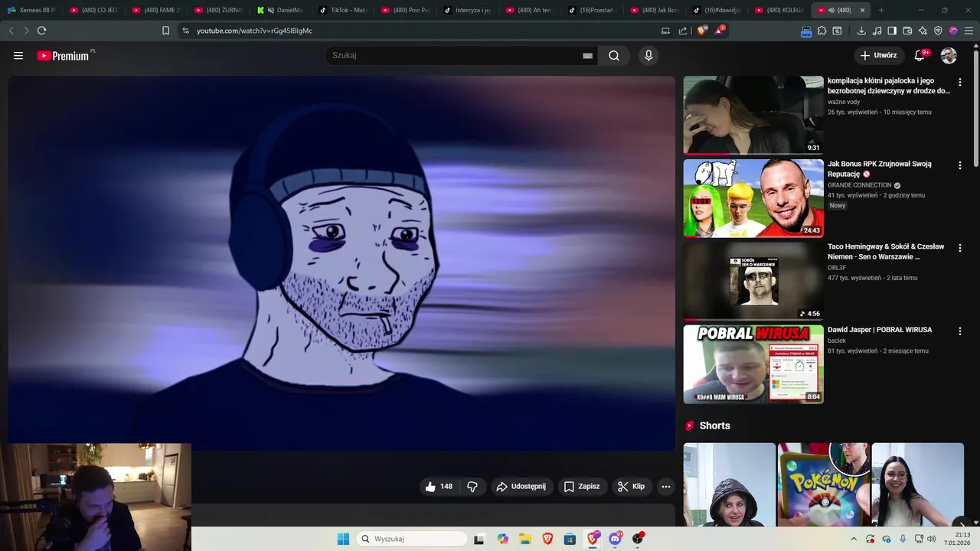Open 'Jak Bonus RPK' video thumbnail
980x551 pixels.
753,198
